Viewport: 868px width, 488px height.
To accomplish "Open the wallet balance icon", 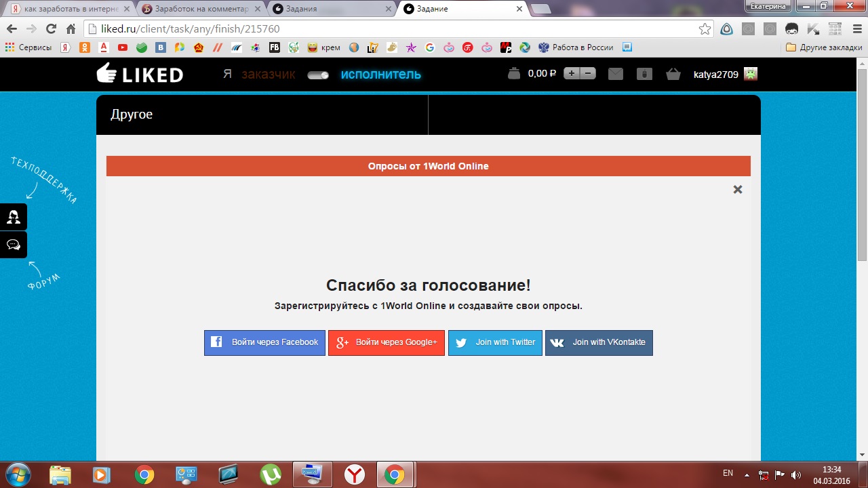I will point(515,74).
